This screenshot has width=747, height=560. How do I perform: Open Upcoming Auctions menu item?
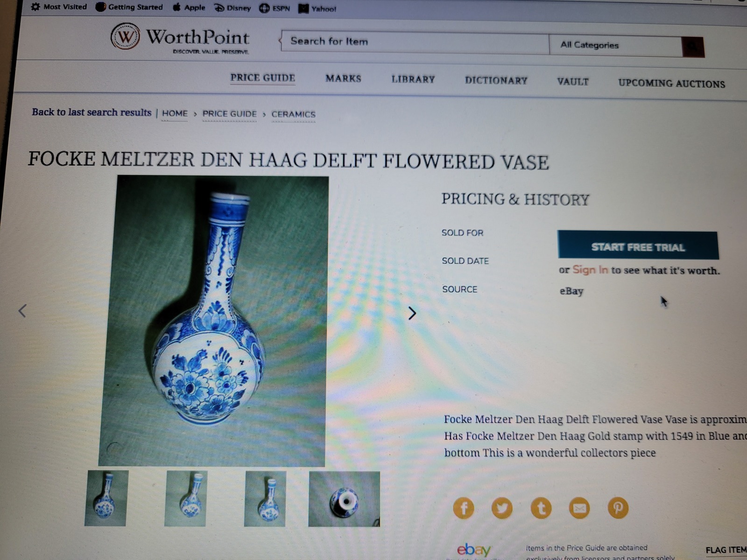pyautogui.click(x=671, y=84)
